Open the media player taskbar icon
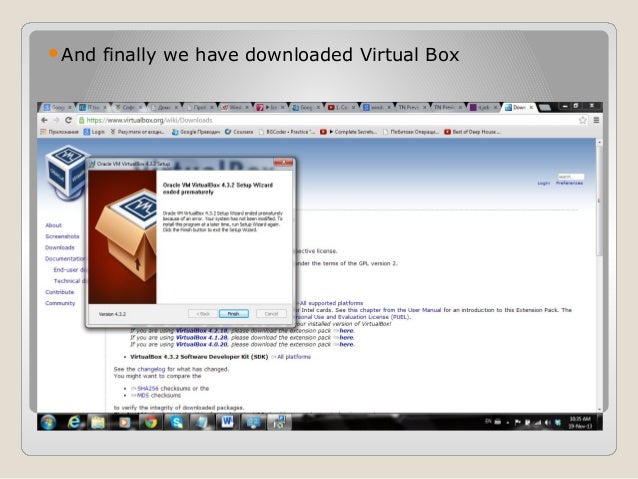 [x=124, y=422]
